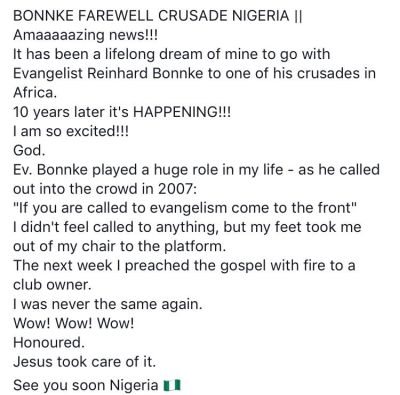Viewport: 400px width, 395px height.
Task: Click the single word 'God.'
Action: point(29,150)
